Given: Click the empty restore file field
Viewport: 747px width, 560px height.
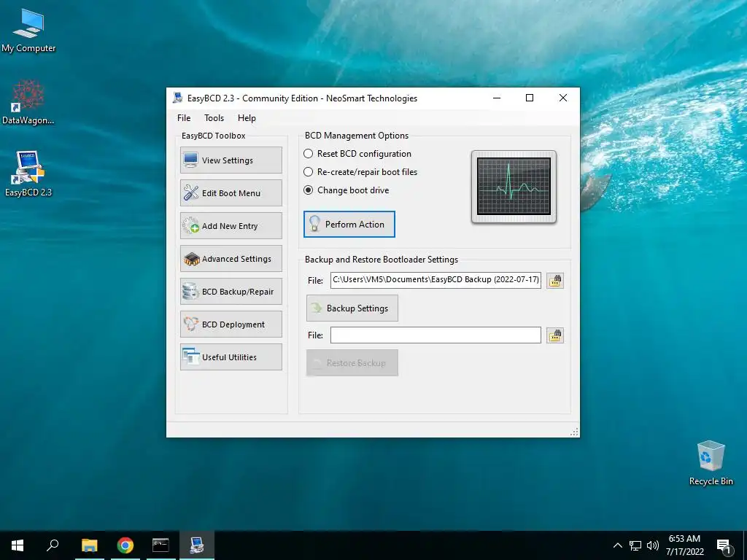Looking at the screenshot, I should (x=436, y=335).
